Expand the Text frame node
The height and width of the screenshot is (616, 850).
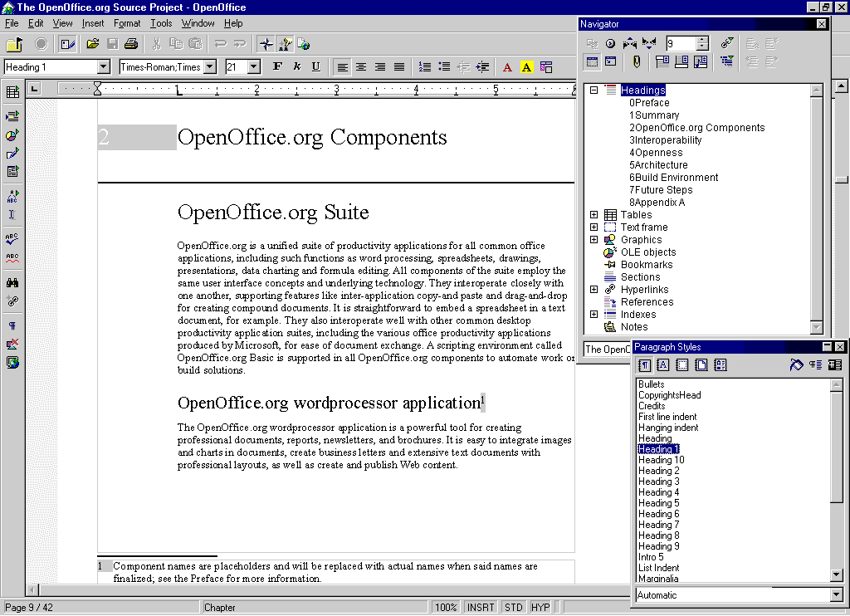pos(594,227)
